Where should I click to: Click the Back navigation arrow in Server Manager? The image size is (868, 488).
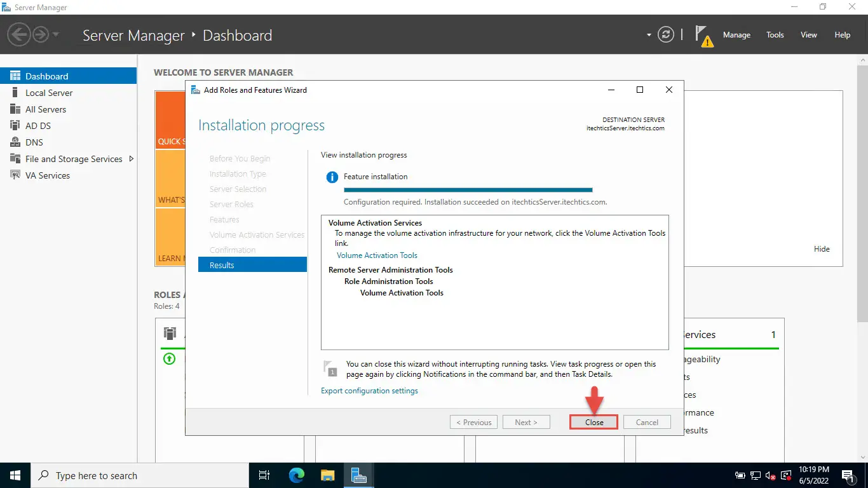coord(19,34)
